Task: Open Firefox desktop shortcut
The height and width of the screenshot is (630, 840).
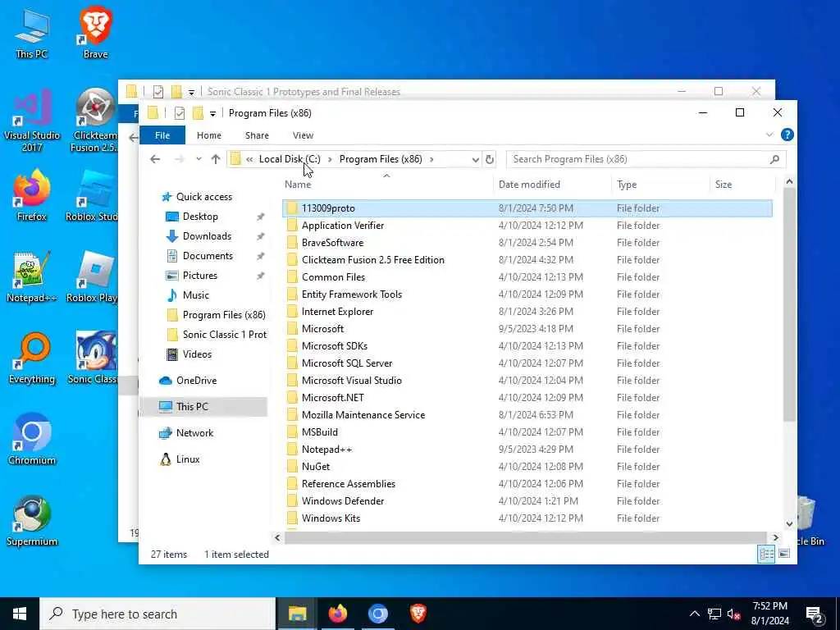Action: point(32,195)
